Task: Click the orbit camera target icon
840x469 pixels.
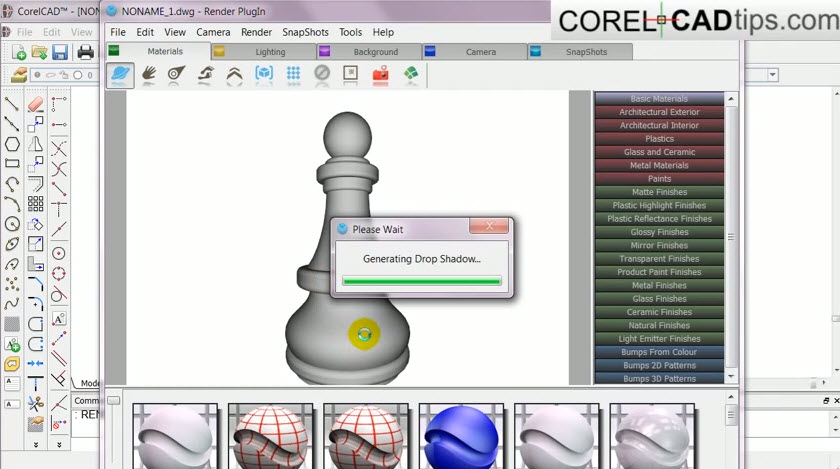Action: coord(176,74)
